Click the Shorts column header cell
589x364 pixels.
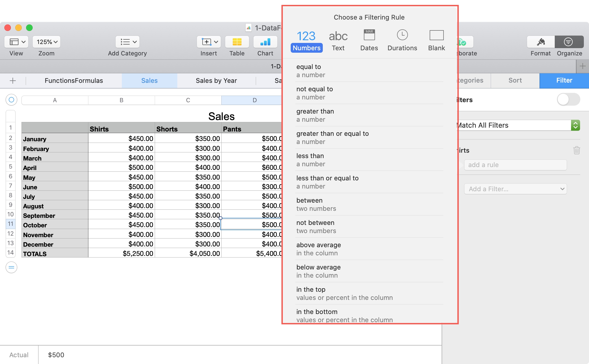(188, 128)
